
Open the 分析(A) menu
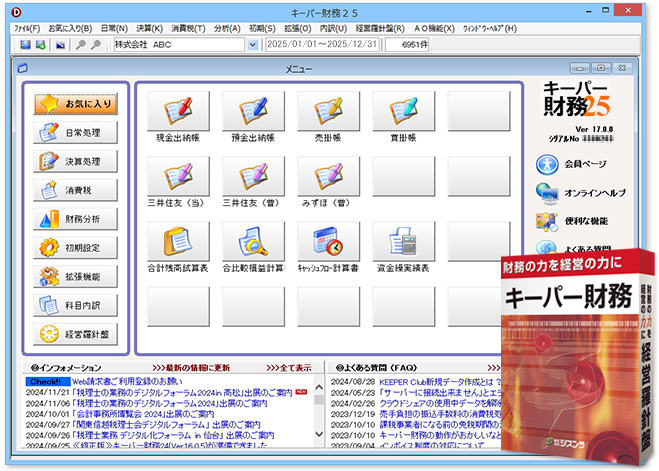[x=227, y=29]
